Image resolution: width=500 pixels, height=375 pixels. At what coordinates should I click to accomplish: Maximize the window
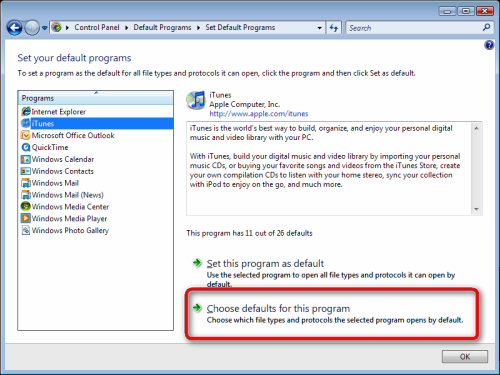(x=466, y=11)
